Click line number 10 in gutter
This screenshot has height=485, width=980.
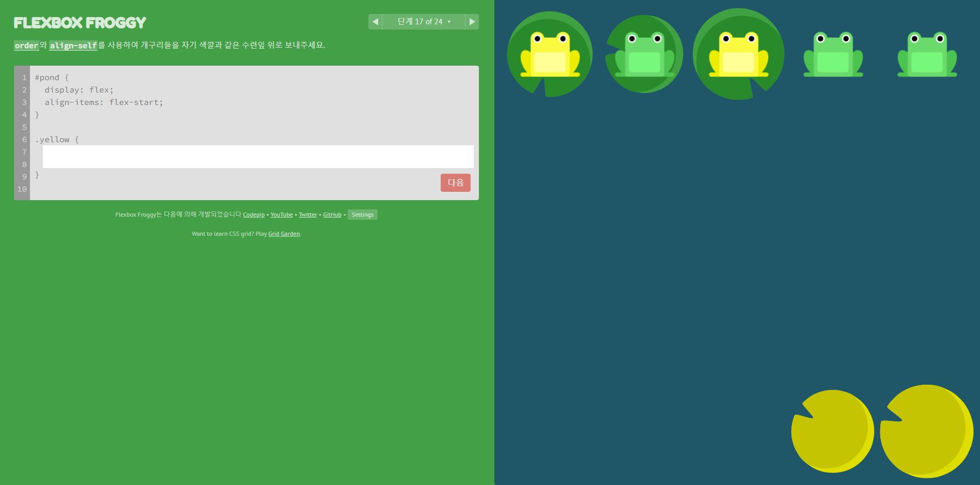22,189
